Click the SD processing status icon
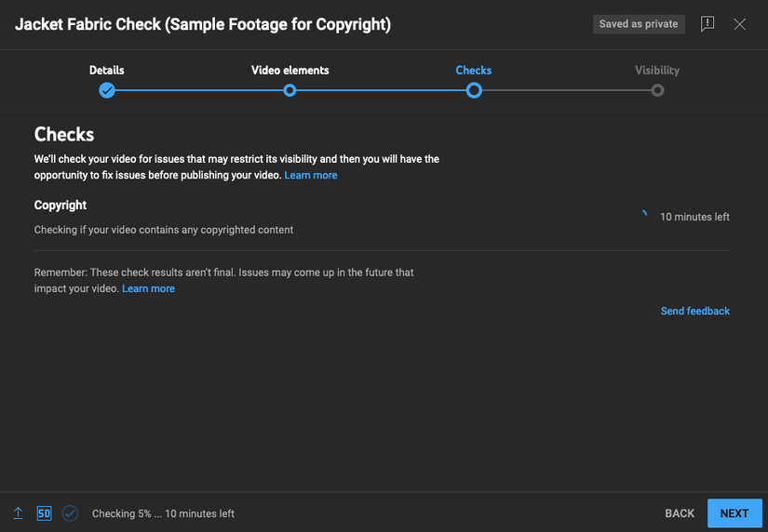Screen dimensions: 768x532 click(44, 512)
